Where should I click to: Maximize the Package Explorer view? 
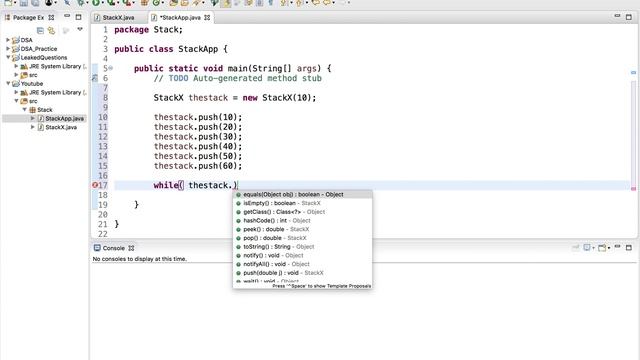[x=78, y=17]
